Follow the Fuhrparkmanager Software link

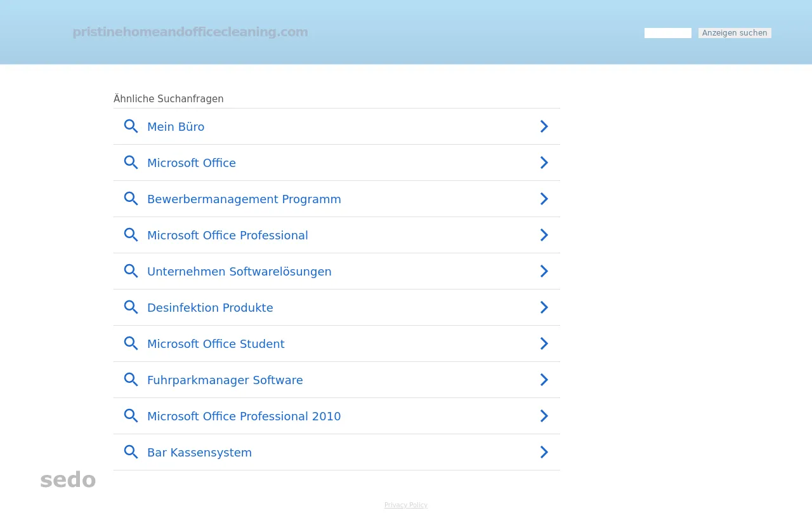225,380
